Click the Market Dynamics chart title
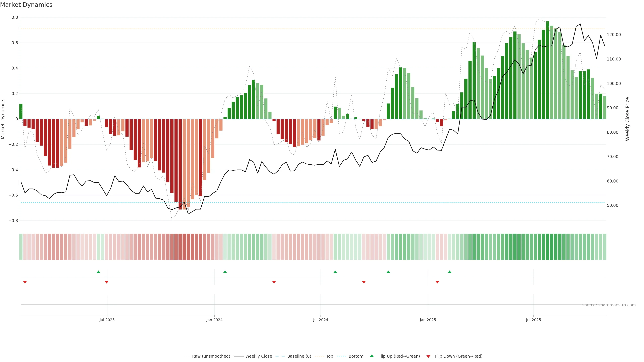644x362 pixels. tap(26, 5)
